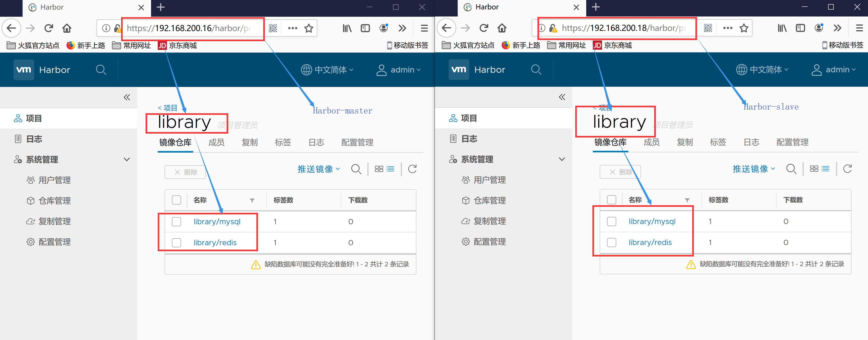Open library/mysql repository in right window
The image size is (868, 340).
(x=652, y=221)
